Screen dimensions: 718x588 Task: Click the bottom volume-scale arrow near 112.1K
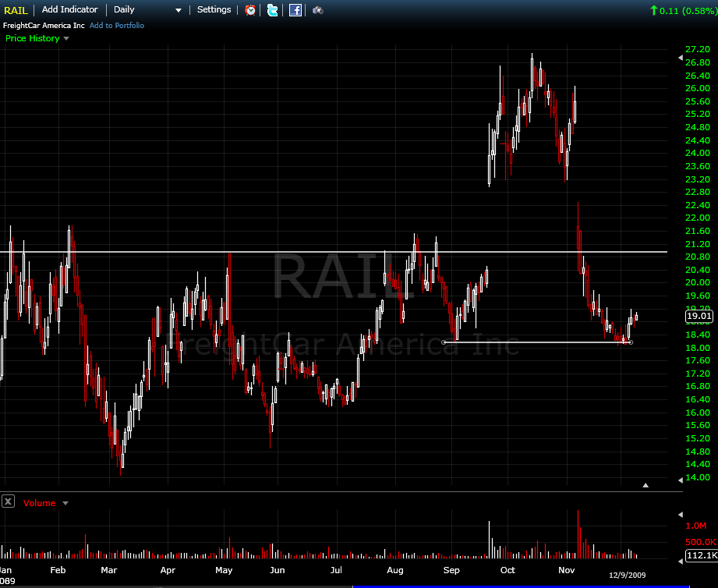tap(681, 561)
